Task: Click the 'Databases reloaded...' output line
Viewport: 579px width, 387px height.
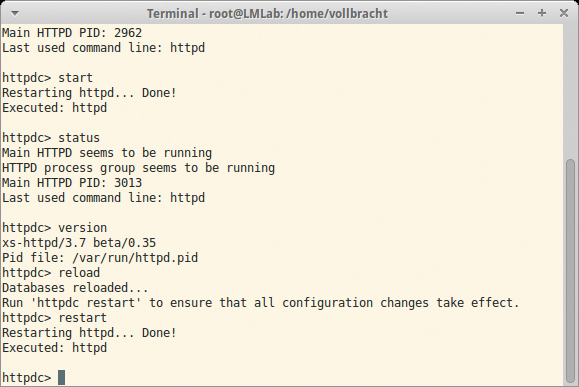Action: tap(75, 288)
